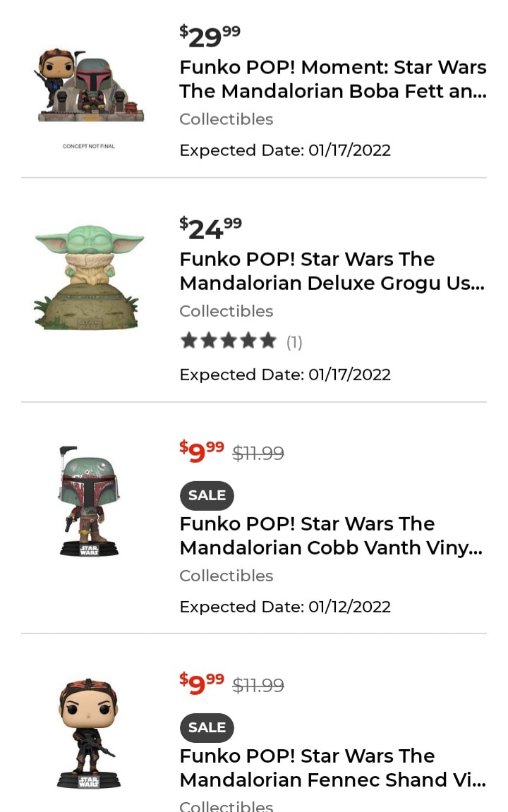Tap the SALE badge on Cobb Vanth

click(x=207, y=495)
